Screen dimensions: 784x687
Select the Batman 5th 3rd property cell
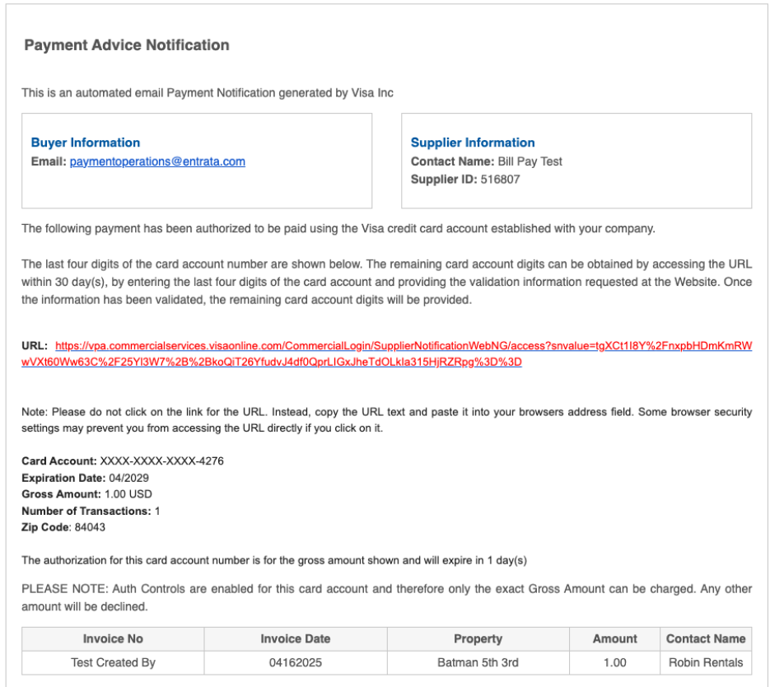coord(478,662)
